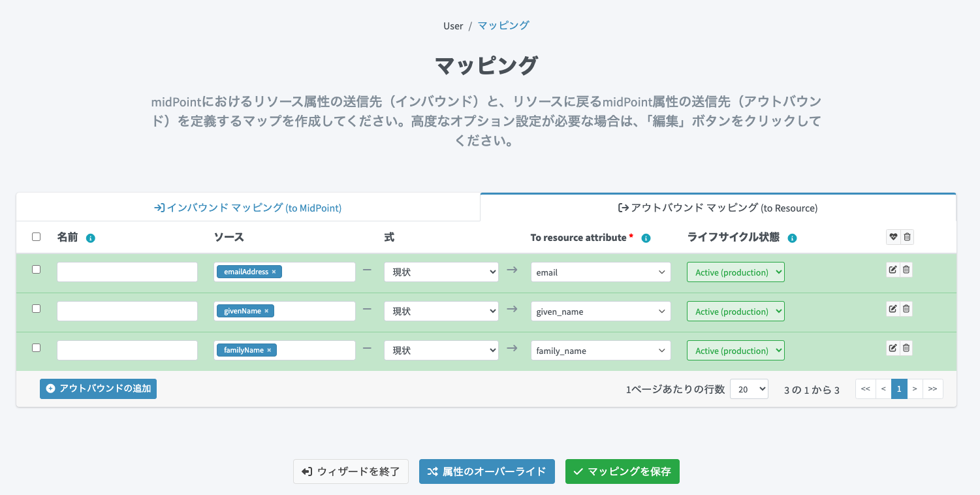
Task: Click the 3 の 1 から 3 count text
Action: [x=812, y=390]
